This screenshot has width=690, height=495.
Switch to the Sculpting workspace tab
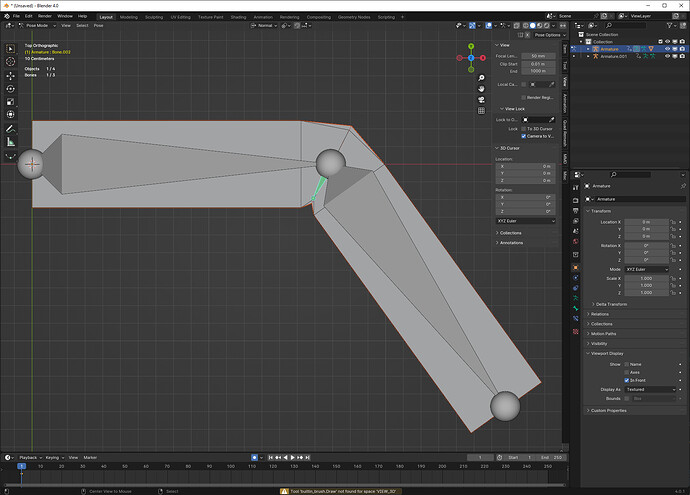154,17
